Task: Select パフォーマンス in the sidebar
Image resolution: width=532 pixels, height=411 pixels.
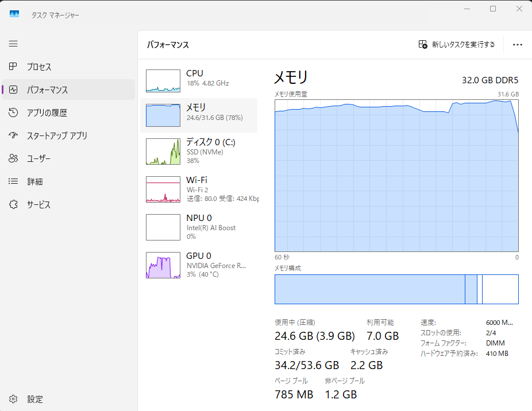Action: click(x=68, y=90)
